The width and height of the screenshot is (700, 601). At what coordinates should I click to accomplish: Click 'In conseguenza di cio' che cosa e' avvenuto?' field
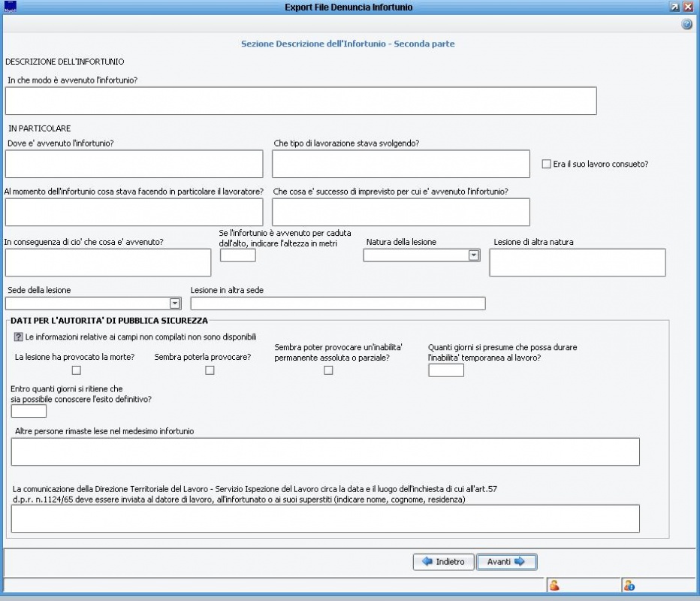coord(108,262)
